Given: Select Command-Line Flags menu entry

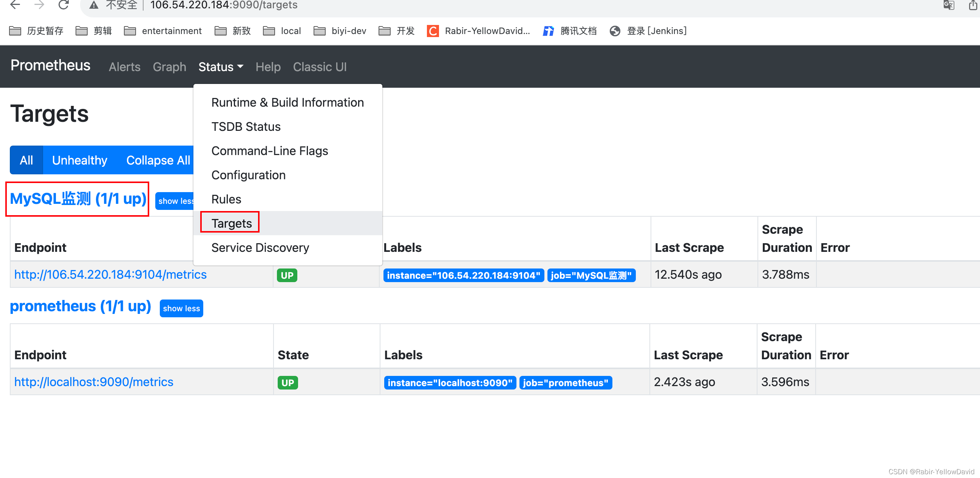Looking at the screenshot, I should tap(288, 151).
